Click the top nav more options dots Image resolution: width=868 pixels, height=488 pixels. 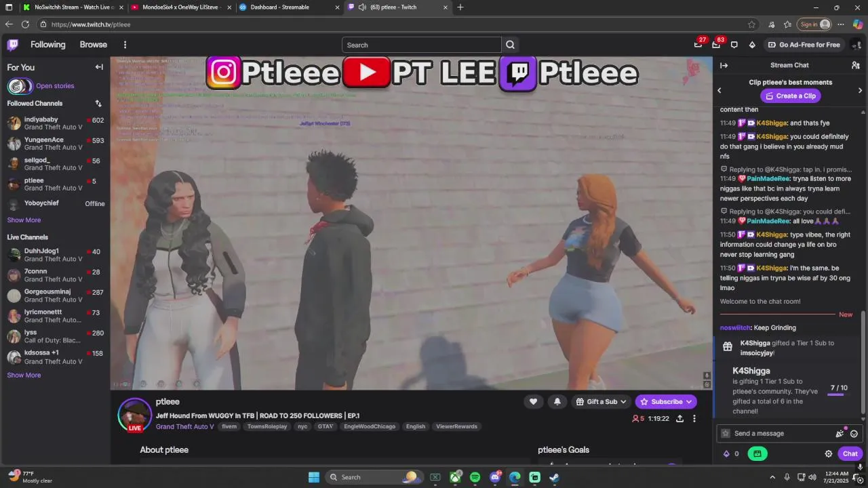125,45
